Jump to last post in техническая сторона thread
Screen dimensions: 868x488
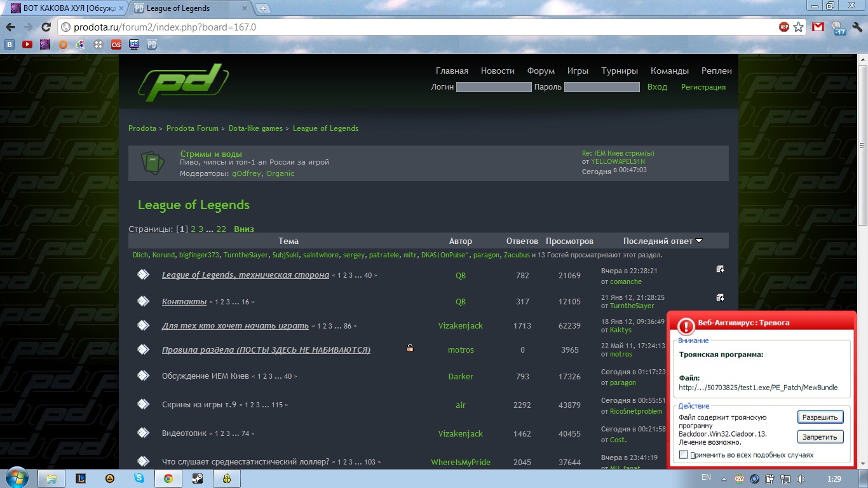720,269
